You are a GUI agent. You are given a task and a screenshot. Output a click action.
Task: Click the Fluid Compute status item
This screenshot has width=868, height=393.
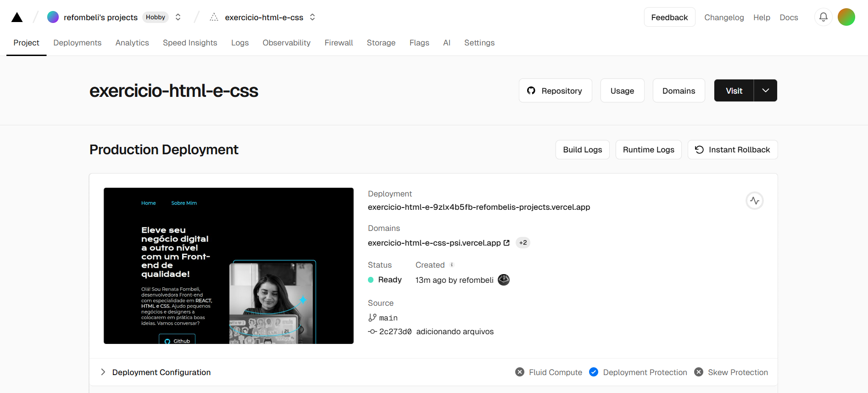[549, 372]
